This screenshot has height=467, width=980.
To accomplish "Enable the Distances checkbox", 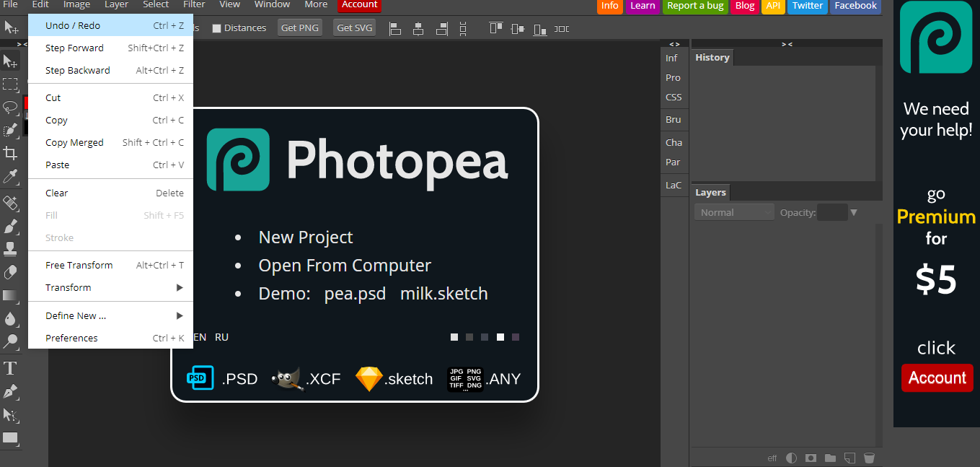I will [x=216, y=28].
